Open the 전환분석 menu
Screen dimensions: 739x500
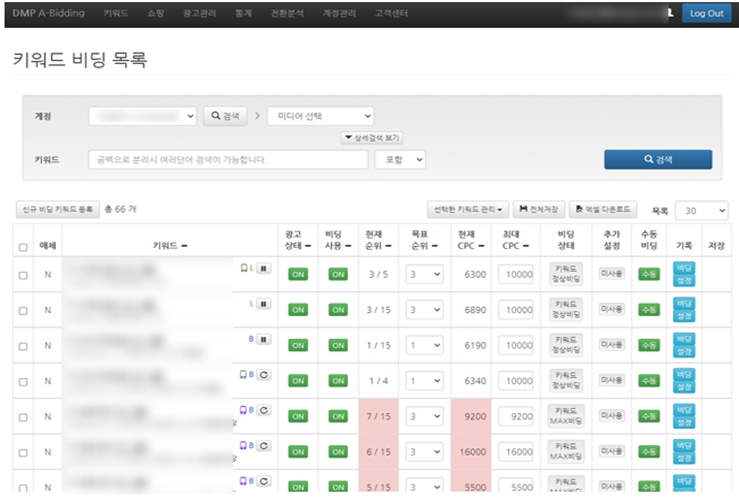click(287, 13)
